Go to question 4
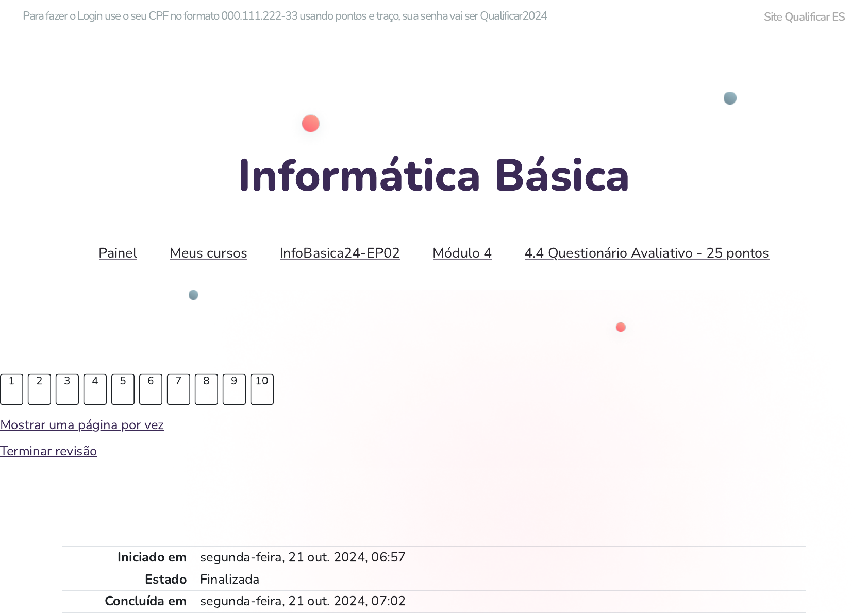Screen dimensions: 868x613 click(x=95, y=389)
